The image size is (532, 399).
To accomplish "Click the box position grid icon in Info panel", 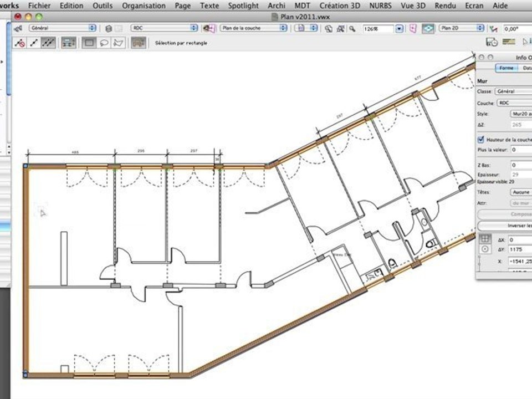I will (x=484, y=238).
